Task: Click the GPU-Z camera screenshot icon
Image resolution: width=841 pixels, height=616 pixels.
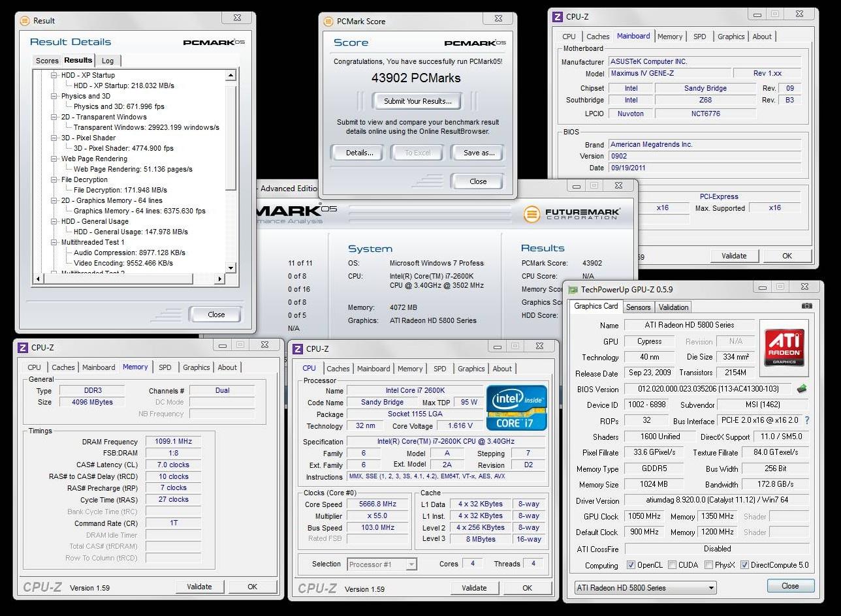Action: (807, 306)
